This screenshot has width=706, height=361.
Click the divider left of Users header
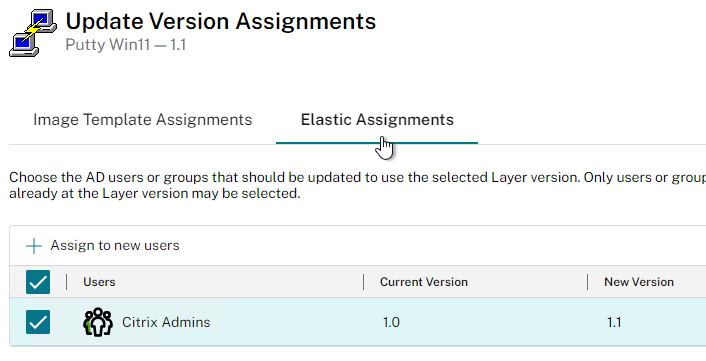67,282
